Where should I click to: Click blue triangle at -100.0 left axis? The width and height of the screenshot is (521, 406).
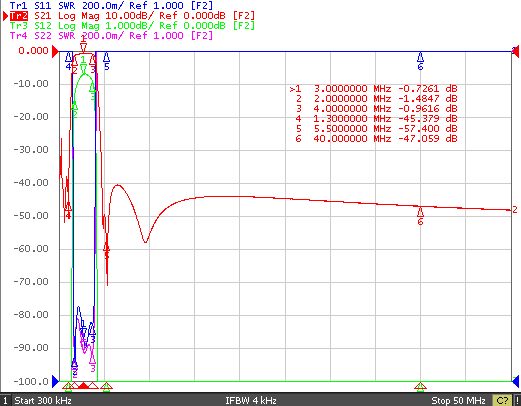pyautogui.click(x=55, y=381)
